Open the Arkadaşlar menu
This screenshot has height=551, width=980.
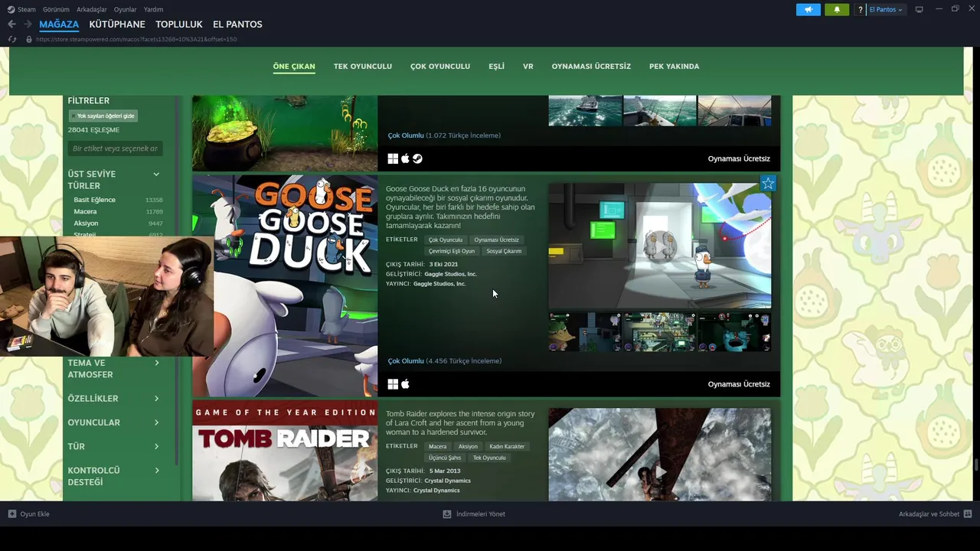tap(92, 9)
